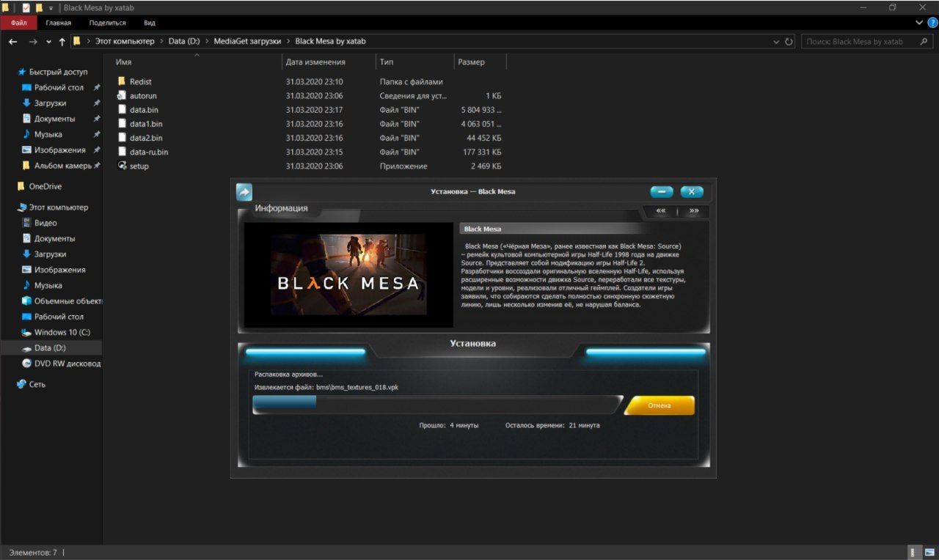Go up one folder level
Screen dimensions: 939x560
point(62,42)
